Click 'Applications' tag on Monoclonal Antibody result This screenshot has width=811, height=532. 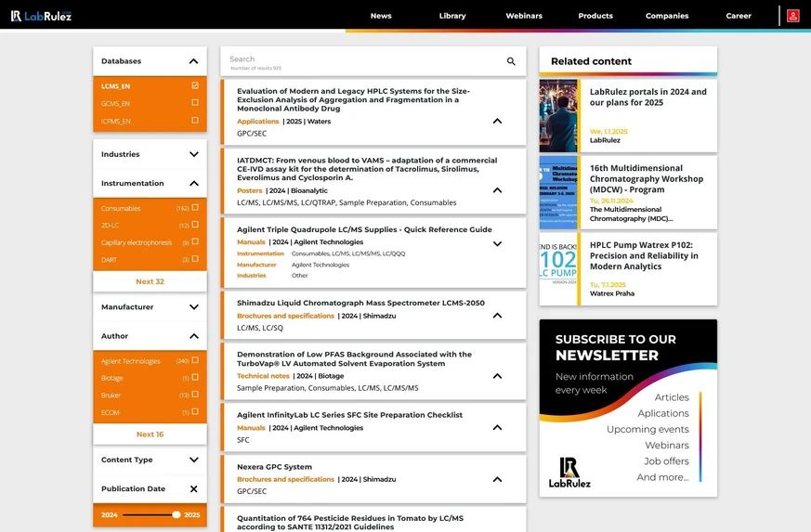(257, 122)
